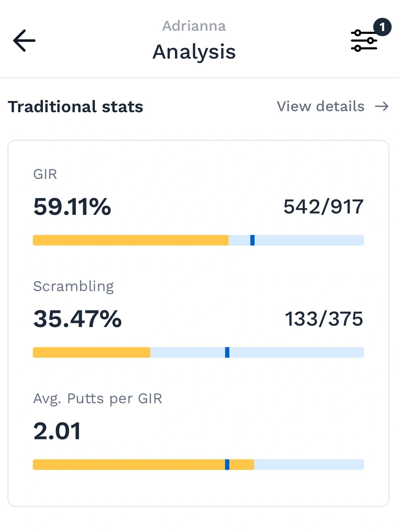Viewport: 399px width, 532px height.
Task: Click the blue marker on the Putts bar
Action: coord(227,465)
